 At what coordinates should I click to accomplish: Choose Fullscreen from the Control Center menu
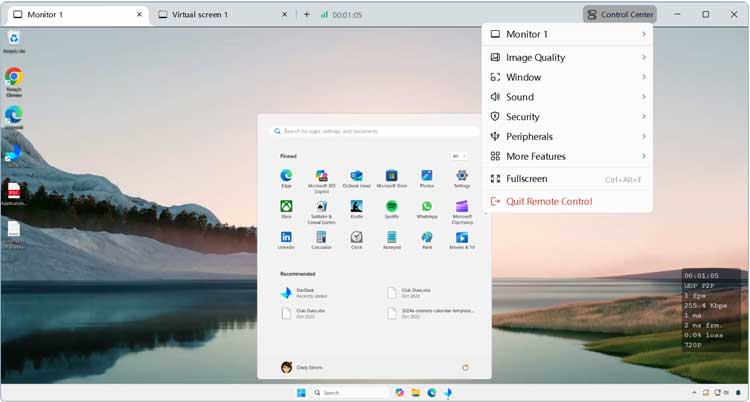[x=567, y=179]
